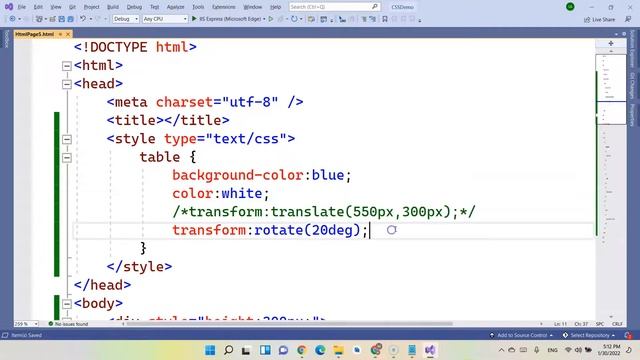Screen dimensions: 640x360
Task: Click the Save All toolbar icon
Action: [71, 19]
